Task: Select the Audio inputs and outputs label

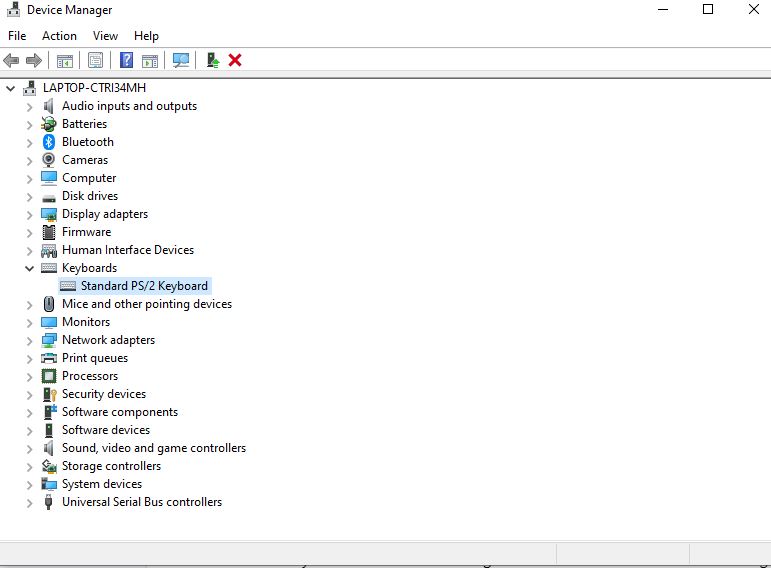Action: [129, 106]
